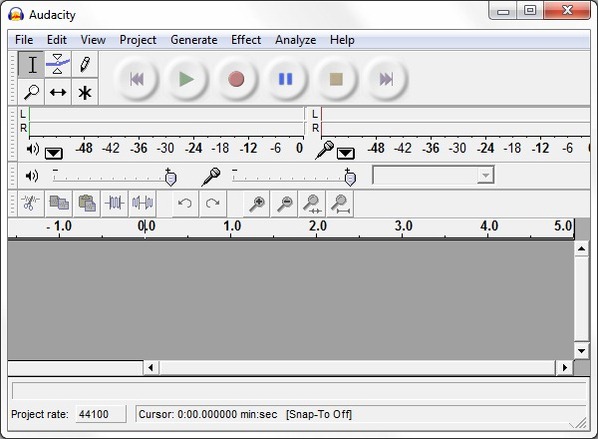Open the Effect menu
598x439 pixels.
(x=246, y=40)
